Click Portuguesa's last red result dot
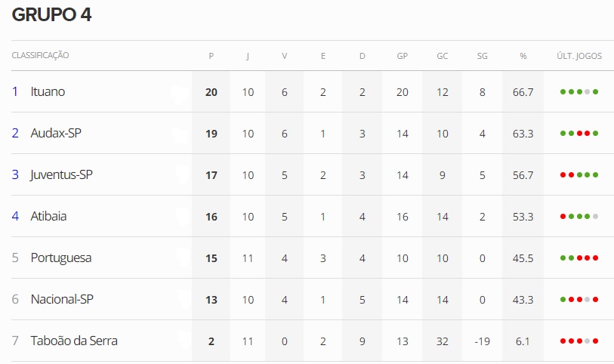Viewport: 614px width, 364px height. (596, 258)
